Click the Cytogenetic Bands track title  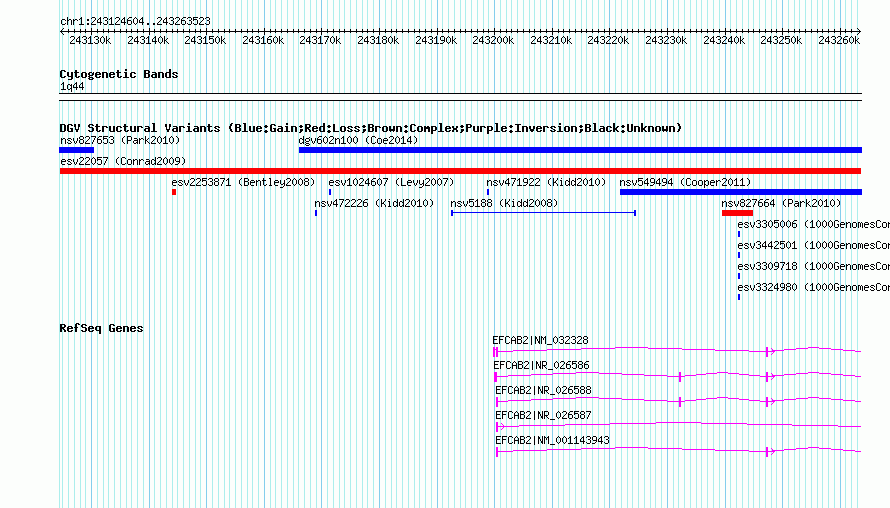pos(119,74)
